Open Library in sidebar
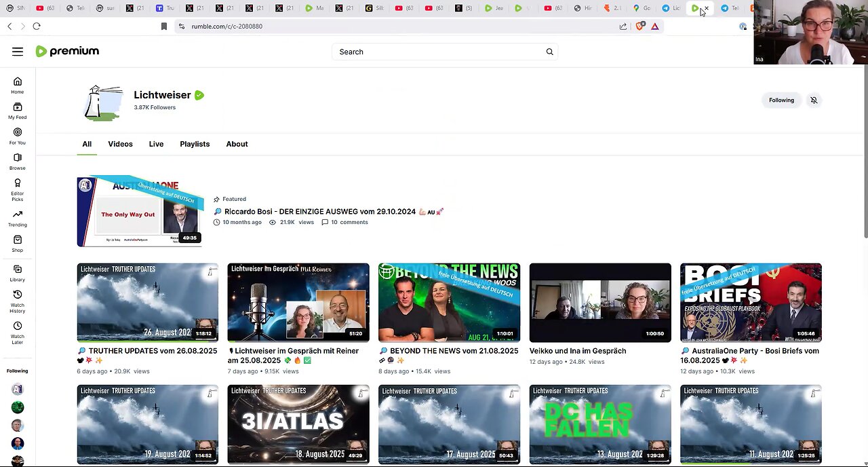 pyautogui.click(x=18, y=274)
